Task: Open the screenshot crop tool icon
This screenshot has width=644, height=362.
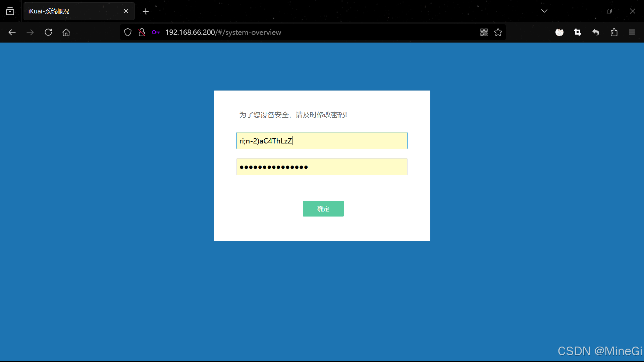Action: click(x=578, y=32)
